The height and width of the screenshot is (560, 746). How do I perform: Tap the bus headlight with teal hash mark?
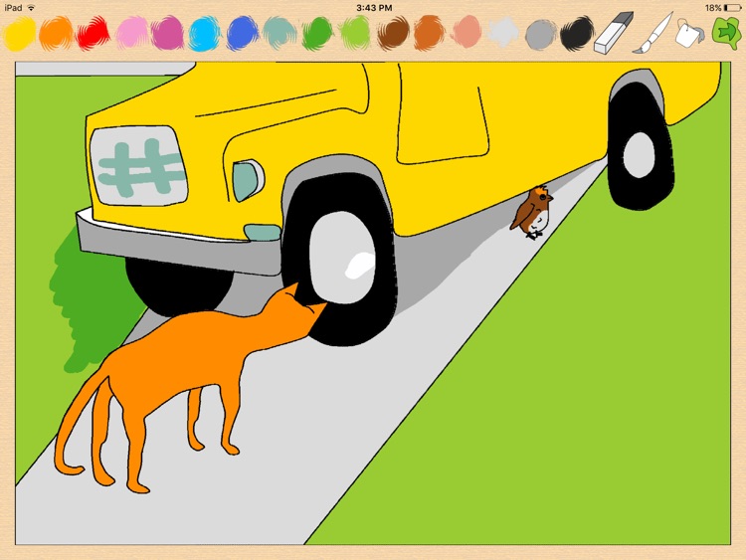click(x=138, y=165)
